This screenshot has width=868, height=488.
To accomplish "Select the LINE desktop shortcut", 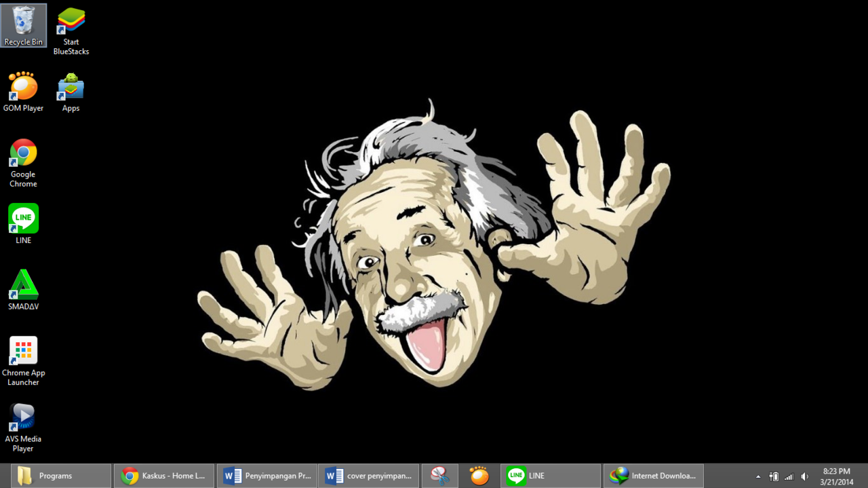I will (x=23, y=224).
